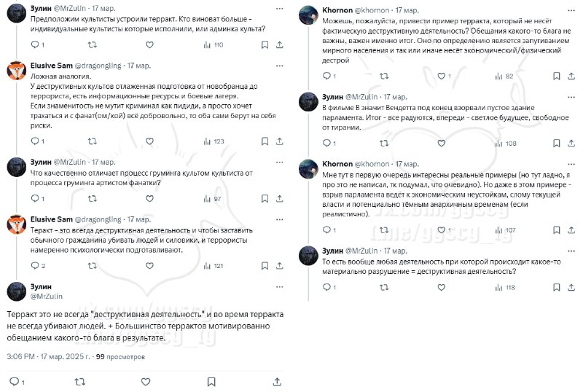Click the Khornon display name on the first Khornon tweet
The width and height of the screenshot is (583, 392).
336,11
